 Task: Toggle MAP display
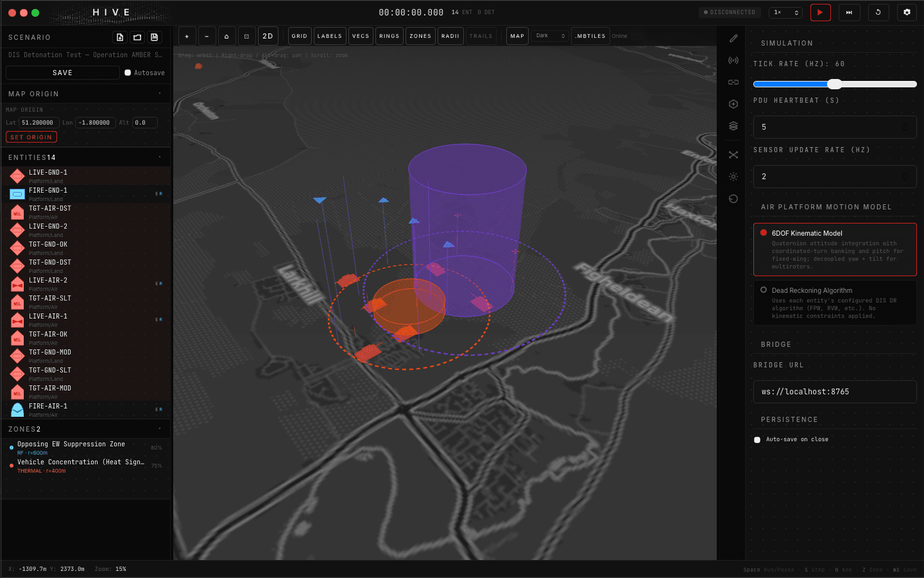tap(517, 36)
